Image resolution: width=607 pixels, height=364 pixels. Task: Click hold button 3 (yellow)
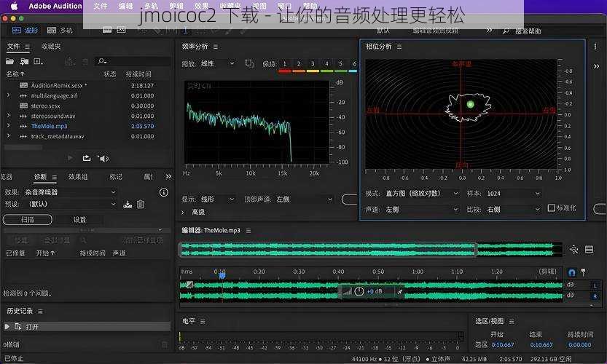[313, 64]
